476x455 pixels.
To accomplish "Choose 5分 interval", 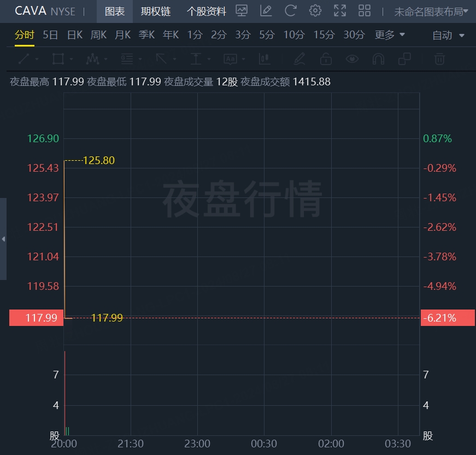I will [x=267, y=35].
